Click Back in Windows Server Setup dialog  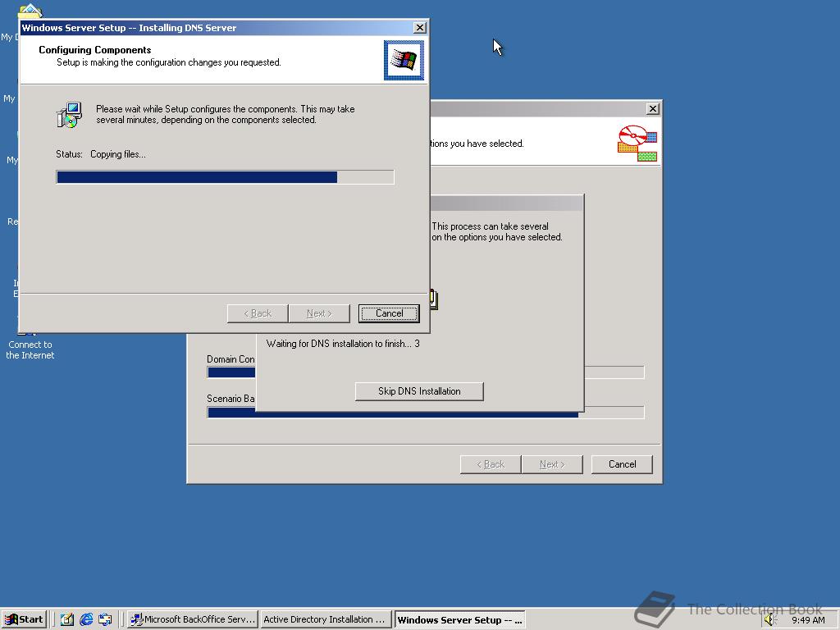click(258, 313)
